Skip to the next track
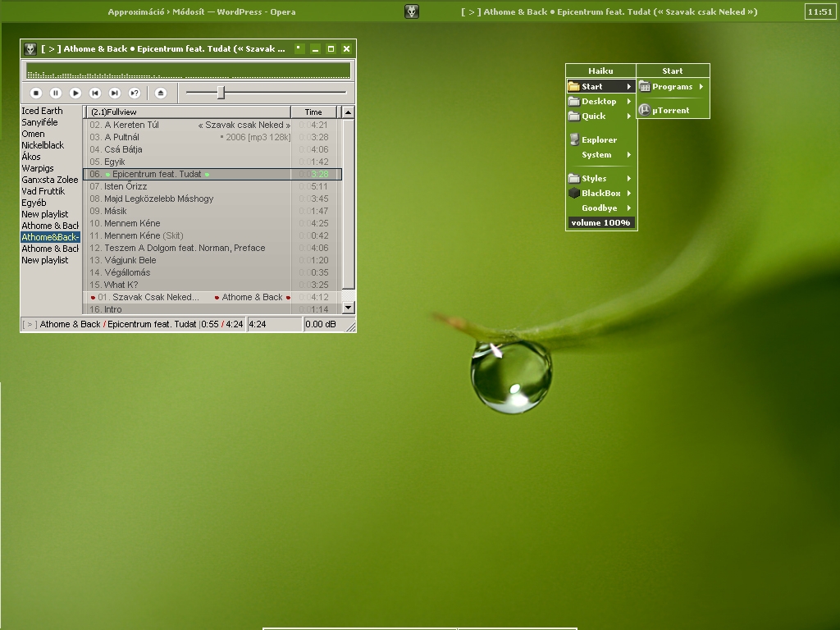840x630 pixels. pos(115,94)
